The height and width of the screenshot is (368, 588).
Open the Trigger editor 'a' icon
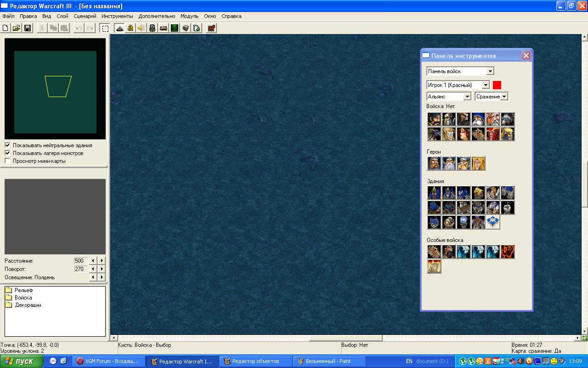tap(130, 28)
